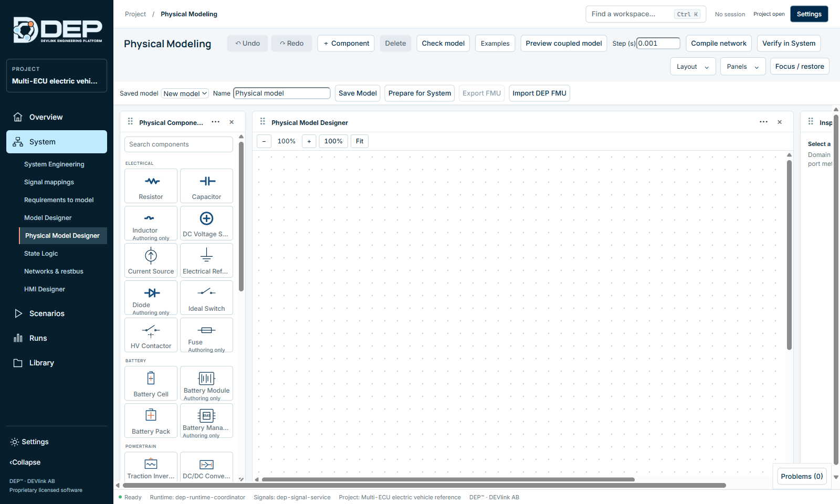
Task: Select the Current Source component
Action: [x=151, y=260]
